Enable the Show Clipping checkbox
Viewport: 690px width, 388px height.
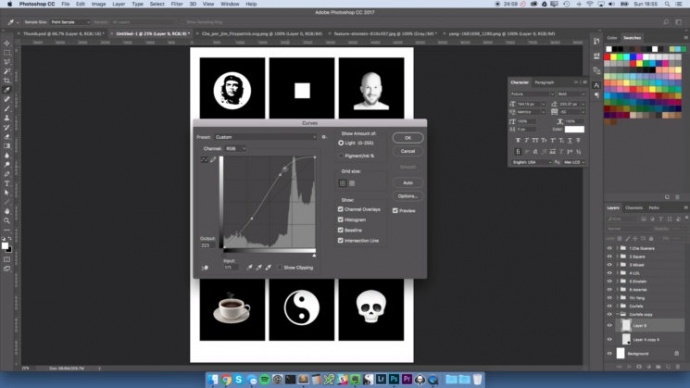(x=279, y=267)
